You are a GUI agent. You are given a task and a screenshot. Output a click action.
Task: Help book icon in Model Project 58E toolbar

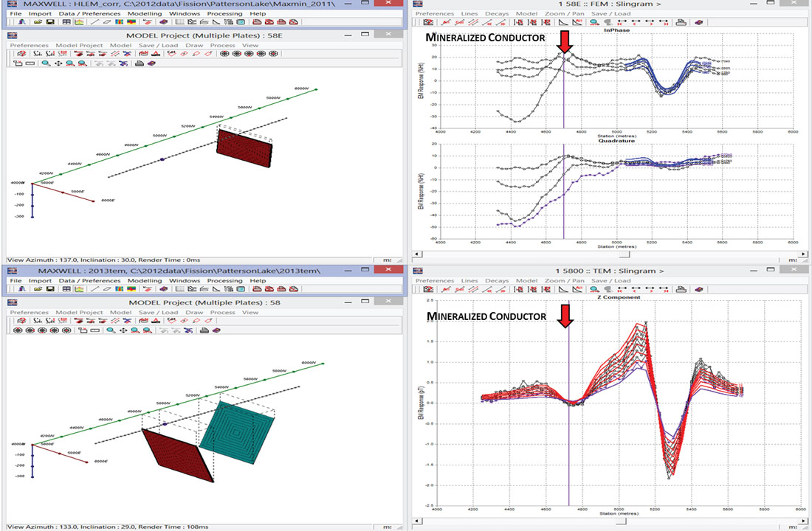point(151,63)
